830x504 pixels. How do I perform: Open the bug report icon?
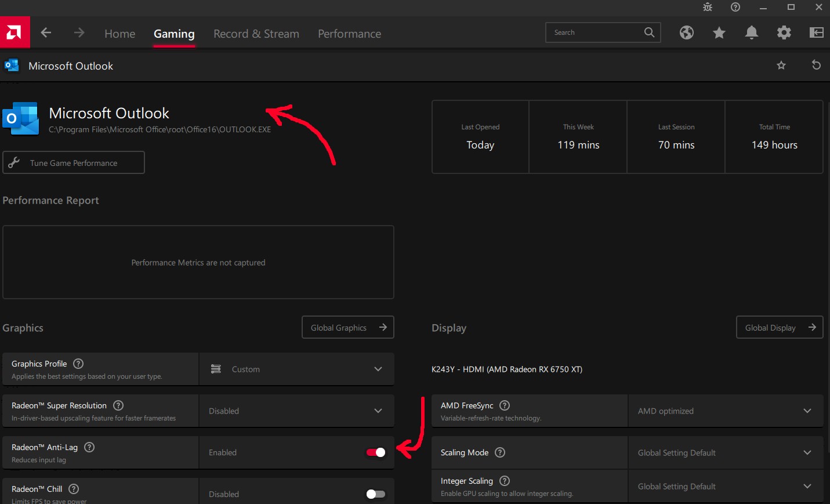tap(708, 7)
